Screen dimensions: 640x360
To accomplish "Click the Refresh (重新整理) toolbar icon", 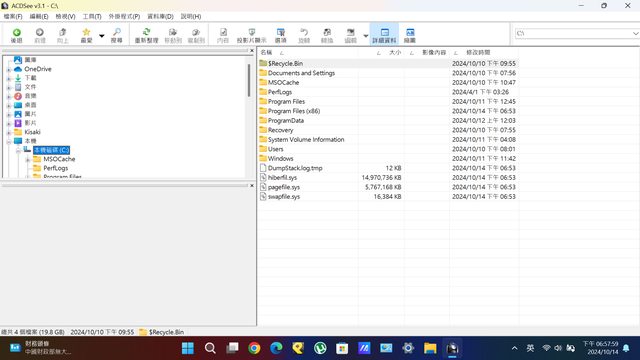I will (147, 35).
